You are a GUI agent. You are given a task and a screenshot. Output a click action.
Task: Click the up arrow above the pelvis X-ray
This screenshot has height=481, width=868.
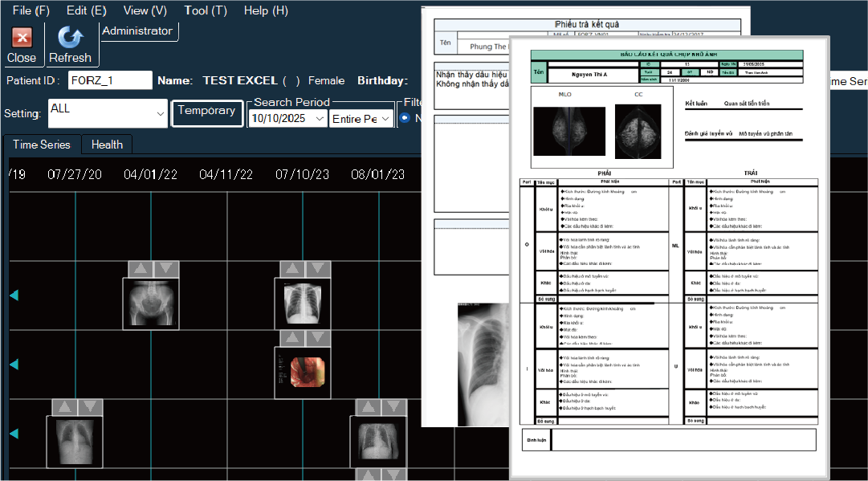tap(139, 269)
